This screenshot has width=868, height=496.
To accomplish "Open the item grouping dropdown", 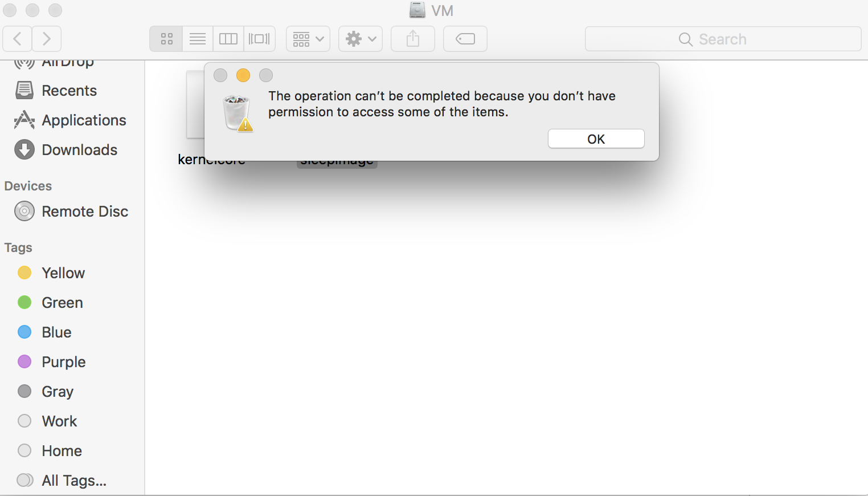I will 308,39.
